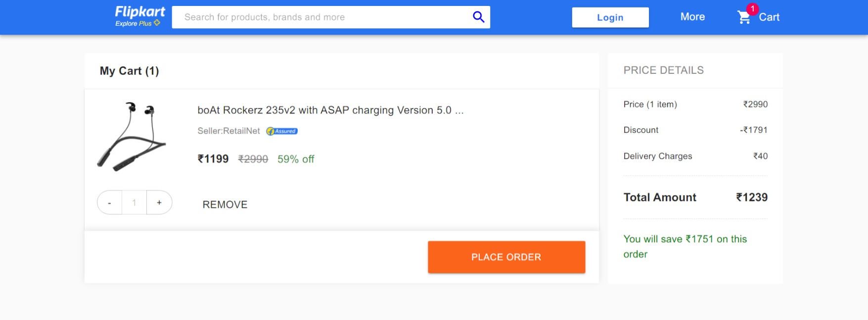Click the Flipkart Assured badge
This screenshot has width=868, height=320.
(x=282, y=131)
